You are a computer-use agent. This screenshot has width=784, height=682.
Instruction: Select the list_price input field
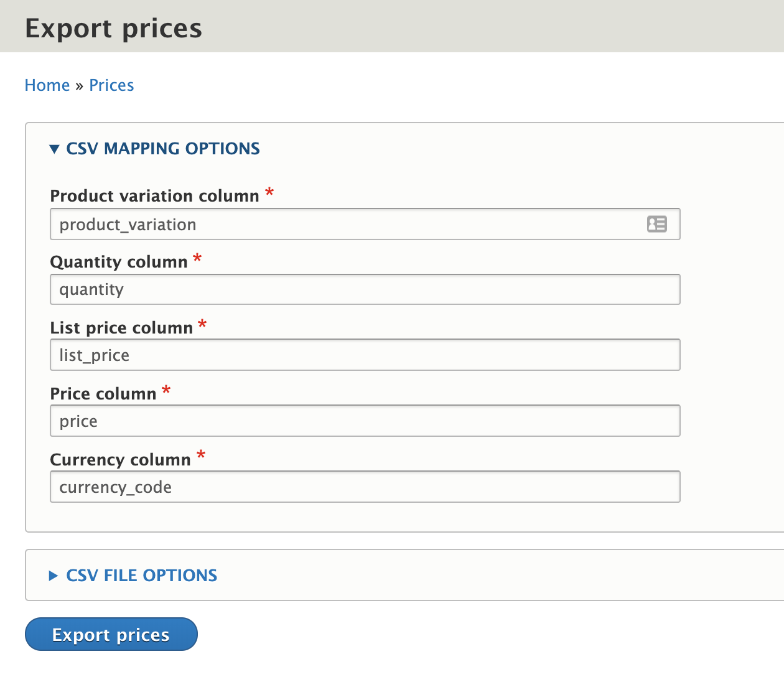[365, 355]
